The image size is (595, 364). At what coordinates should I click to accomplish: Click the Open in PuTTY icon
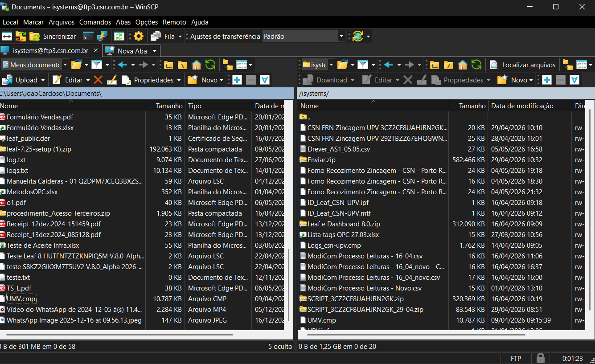pos(102,36)
